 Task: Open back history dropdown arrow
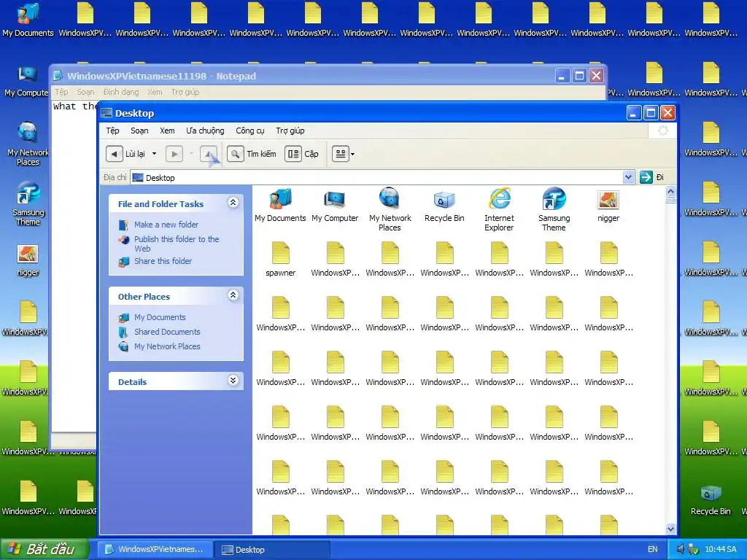point(154,154)
